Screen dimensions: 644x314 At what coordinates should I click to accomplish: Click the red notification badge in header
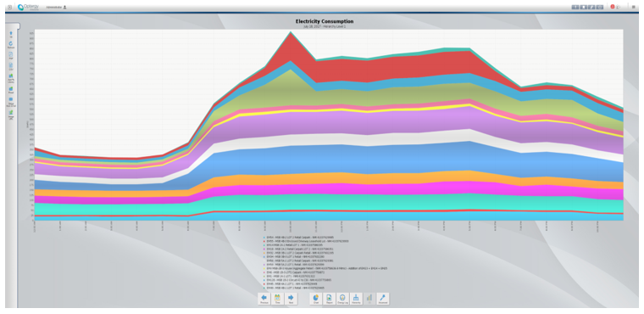pyautogui.click(x=613, y=7)
